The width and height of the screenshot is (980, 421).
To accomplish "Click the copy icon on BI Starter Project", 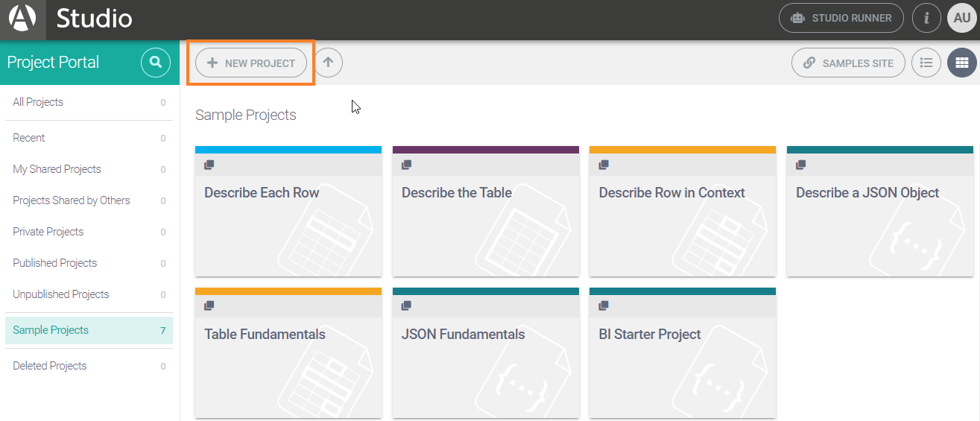I will [604, 306].
